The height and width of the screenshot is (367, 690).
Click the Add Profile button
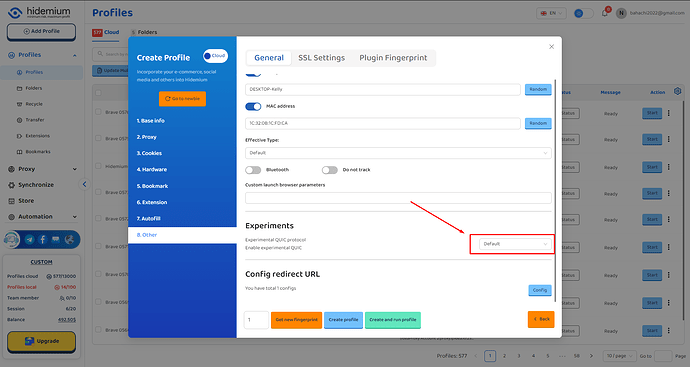tap(41, 32)
